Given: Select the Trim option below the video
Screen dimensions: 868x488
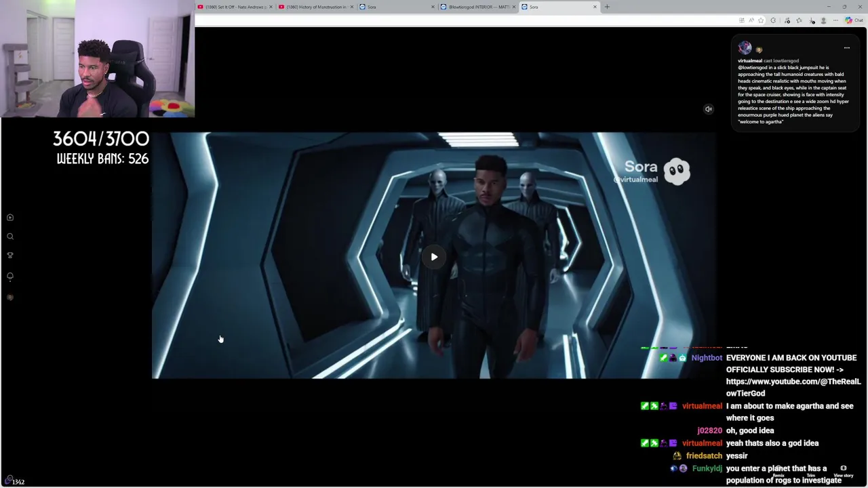Looking at the screenshot, I should click(x=810, y=472).
